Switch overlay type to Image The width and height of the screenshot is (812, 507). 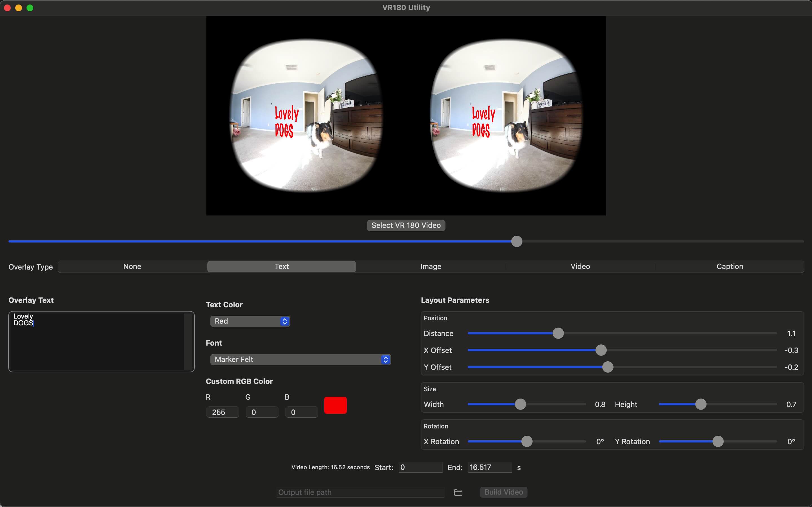[x=431, y=266]
